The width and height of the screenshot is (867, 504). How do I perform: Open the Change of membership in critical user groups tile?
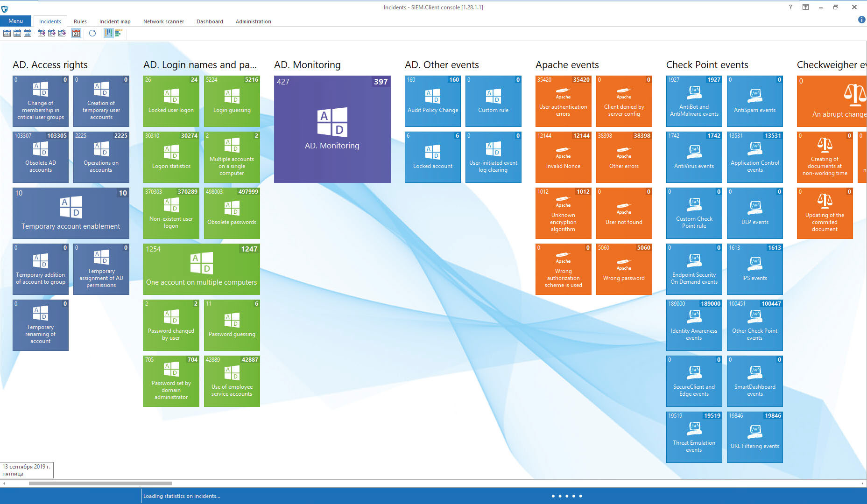pyautogui.click(x=41, y=101)
